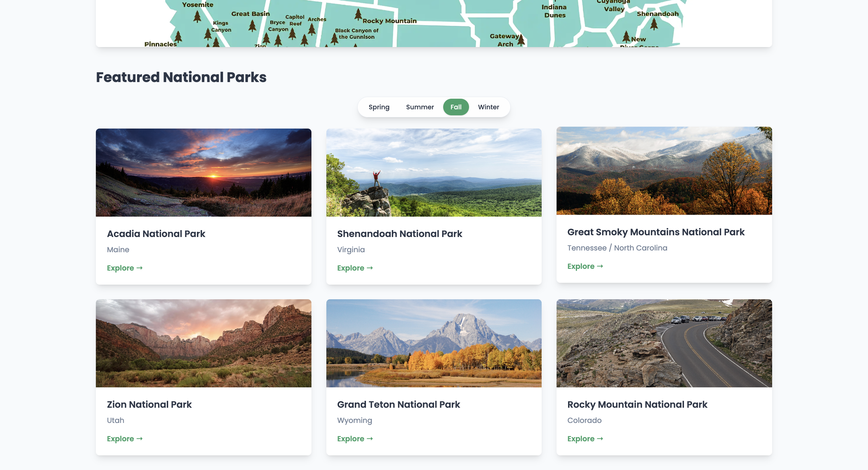Click the Acadia sunset image
The image size is (868, 470).
pyautogui.click(x=204, y=172)
